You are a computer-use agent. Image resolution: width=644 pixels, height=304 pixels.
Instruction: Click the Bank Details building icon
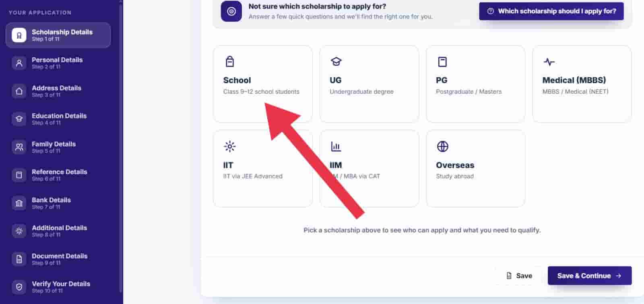[19, 203]
